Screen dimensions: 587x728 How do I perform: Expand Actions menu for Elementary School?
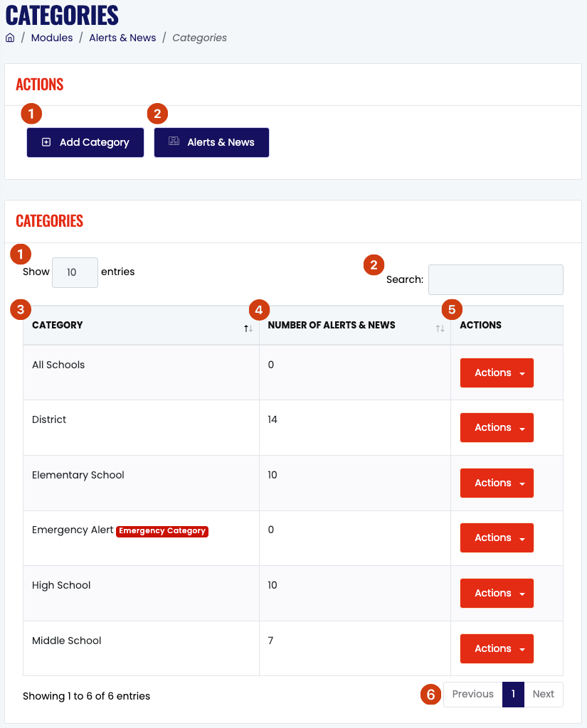coord(497,483)
